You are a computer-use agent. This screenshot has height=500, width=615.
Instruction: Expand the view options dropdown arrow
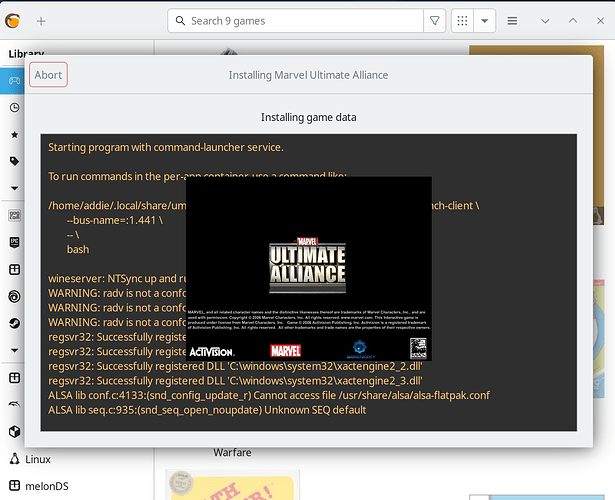(485, 21)
